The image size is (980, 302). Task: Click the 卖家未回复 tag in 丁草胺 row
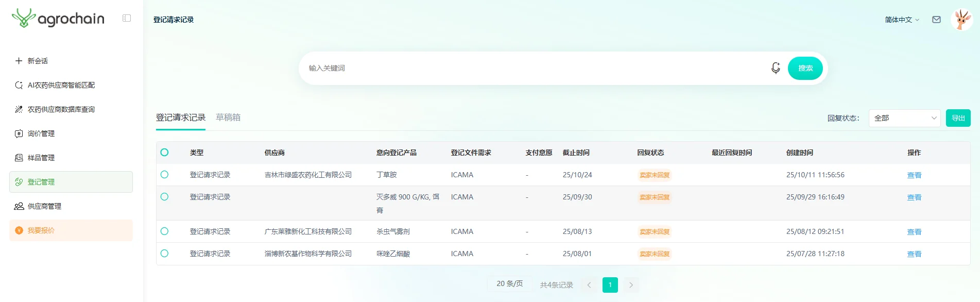click(655, 175)
